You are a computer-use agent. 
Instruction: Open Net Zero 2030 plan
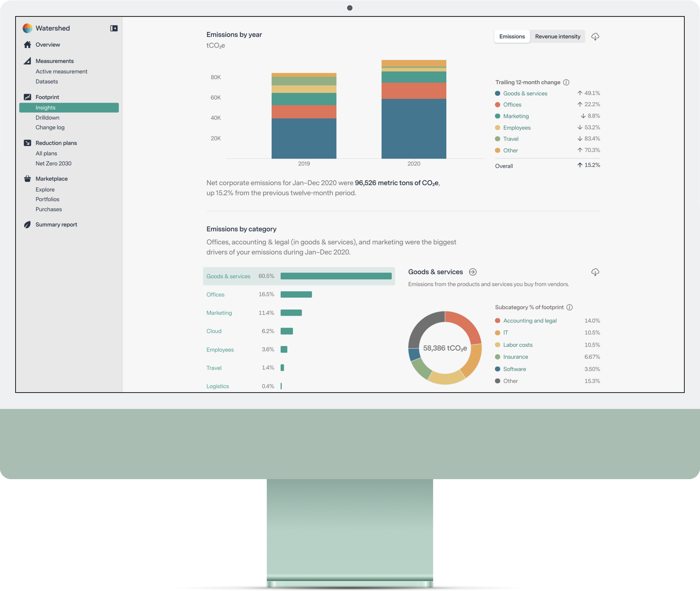pyautogui.click(x=53, y=164)
